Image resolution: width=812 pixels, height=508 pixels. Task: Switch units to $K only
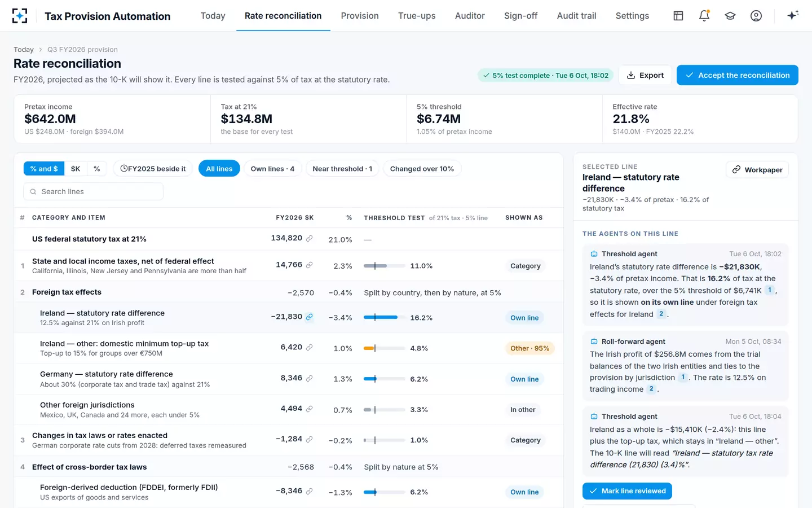point(76,169)
